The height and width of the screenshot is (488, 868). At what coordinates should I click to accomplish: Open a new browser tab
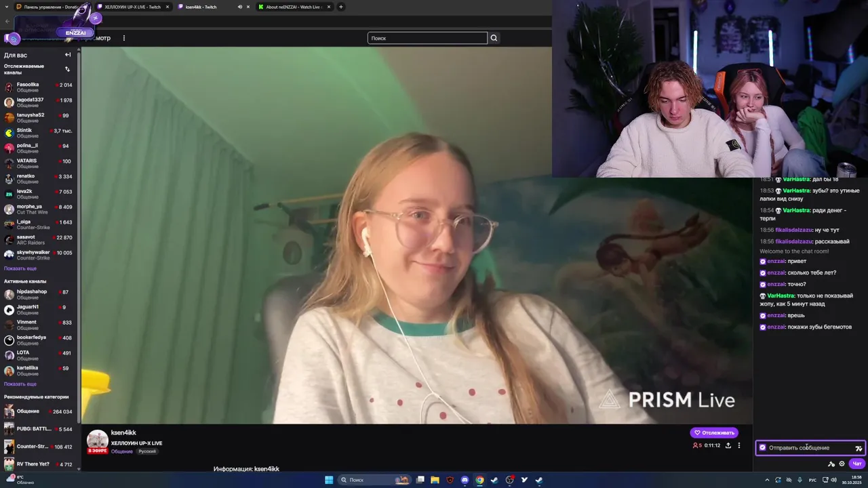(x=341, y=7)
